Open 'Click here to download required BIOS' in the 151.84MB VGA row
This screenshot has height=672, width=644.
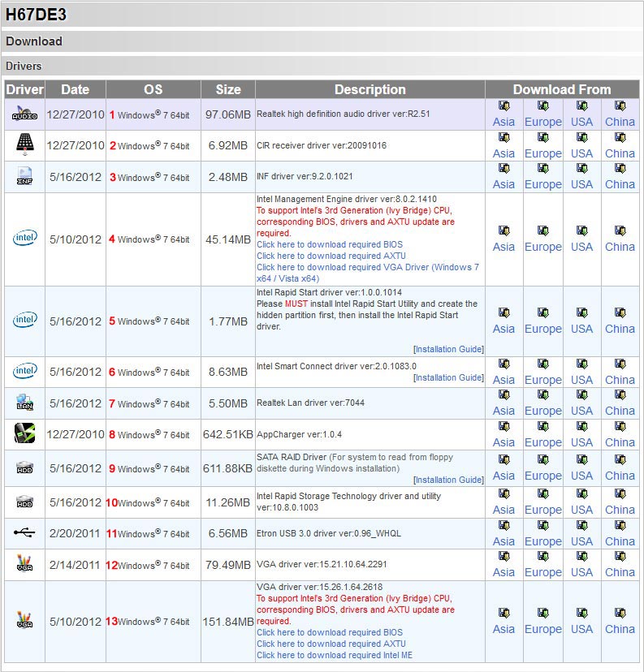(330, 632)
